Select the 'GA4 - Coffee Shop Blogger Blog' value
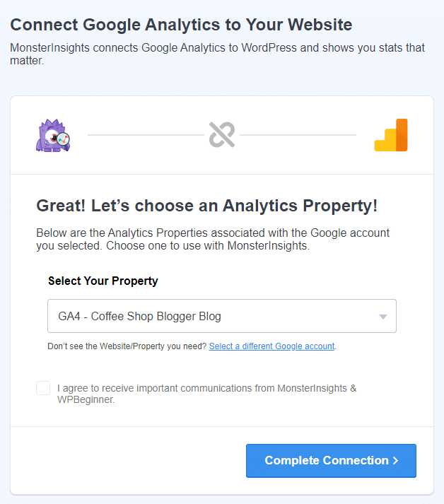The height and width of the screenshot is (504, 444). click(x=139, y=316)
